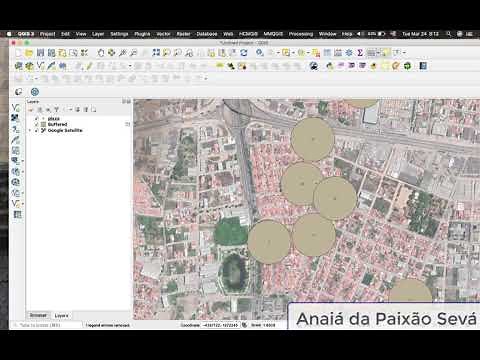Image resolution: width=480 pixels, height=360 pixels.
Task: Click the blue book plugin icon
Action: (x=423, y=66)
